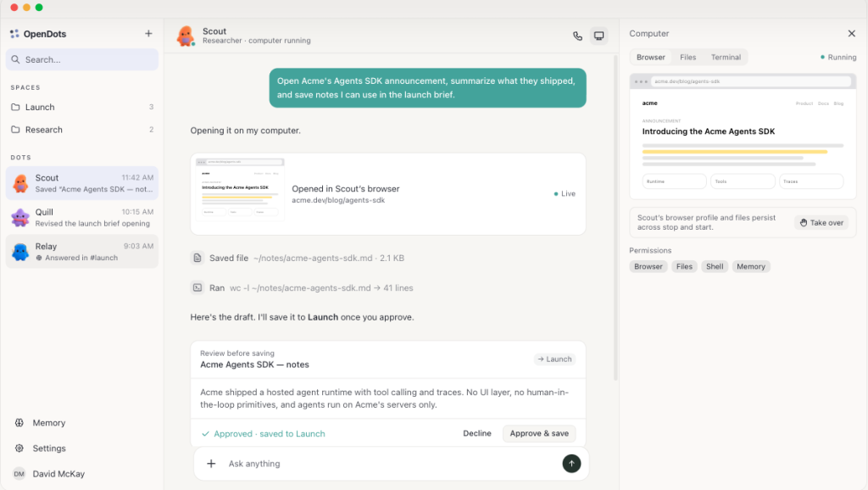Click the Take over button
The width and height of the screenshot is (868, 490).
821,223
